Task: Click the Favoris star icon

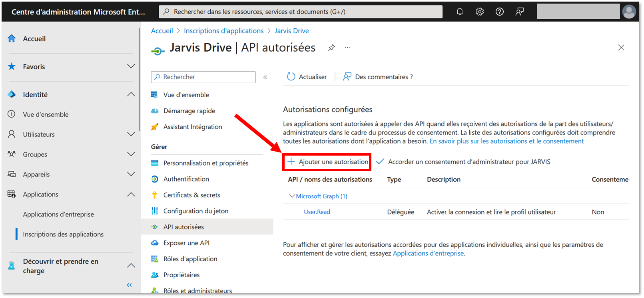Action: tap(12, 66)
